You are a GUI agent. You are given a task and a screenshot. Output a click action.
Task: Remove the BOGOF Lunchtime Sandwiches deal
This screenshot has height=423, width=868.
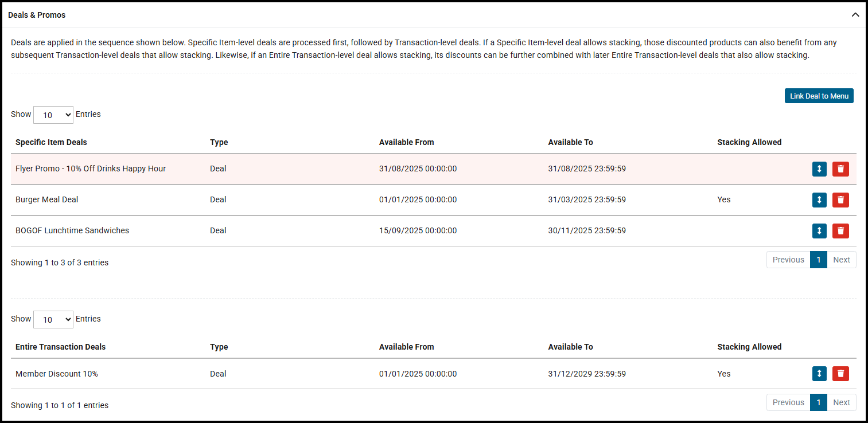click(x=840, y=231)
